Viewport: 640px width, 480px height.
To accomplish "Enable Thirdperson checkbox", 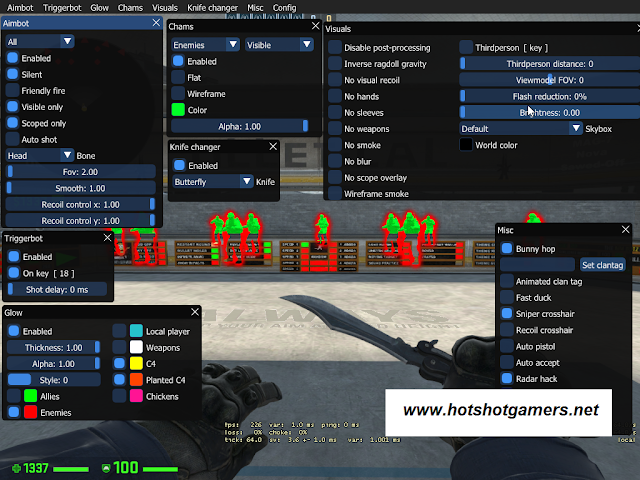I will point(466,47).
